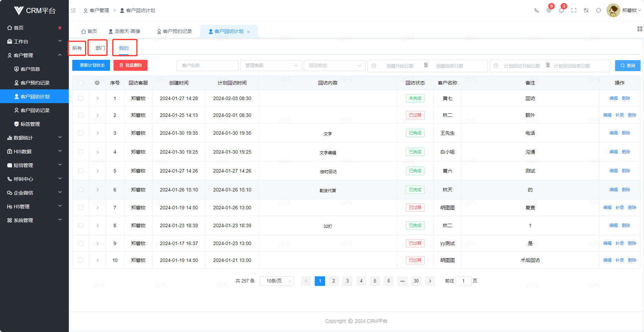
Task: Check the row checkbox for 黄六
Action: [81, 171]
